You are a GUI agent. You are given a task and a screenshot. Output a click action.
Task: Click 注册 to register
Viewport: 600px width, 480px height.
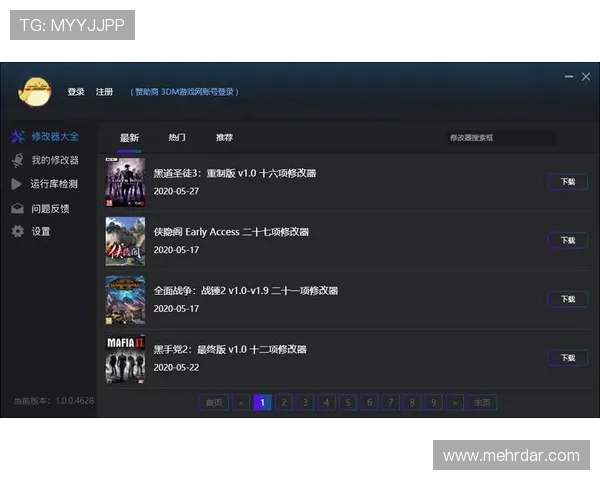click(104, 92)
